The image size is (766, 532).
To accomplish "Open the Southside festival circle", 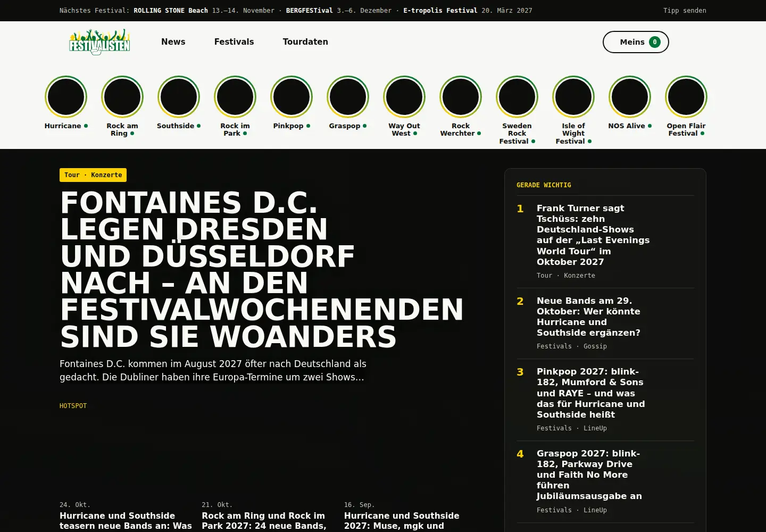I will 179,97.
